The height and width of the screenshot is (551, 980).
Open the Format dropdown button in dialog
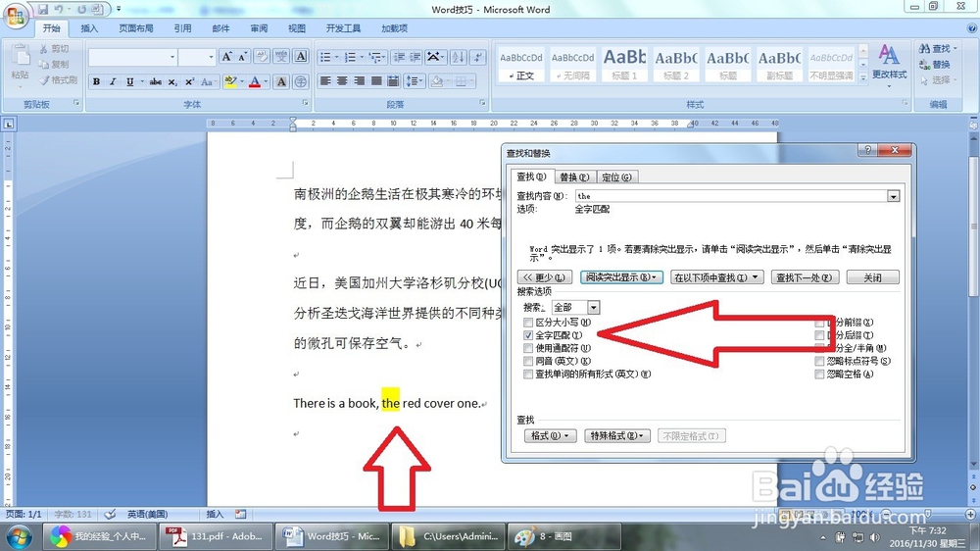click(550, 436)
